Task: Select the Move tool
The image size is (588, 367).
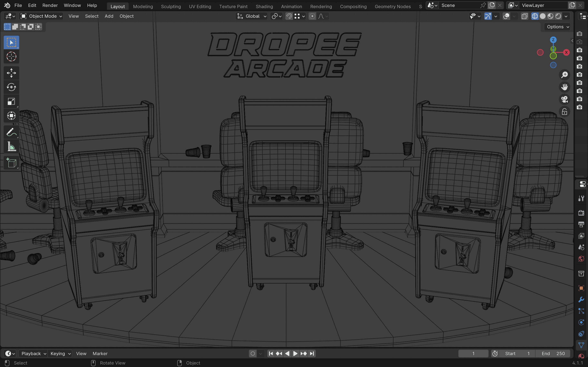Action: tap(11, 73)
